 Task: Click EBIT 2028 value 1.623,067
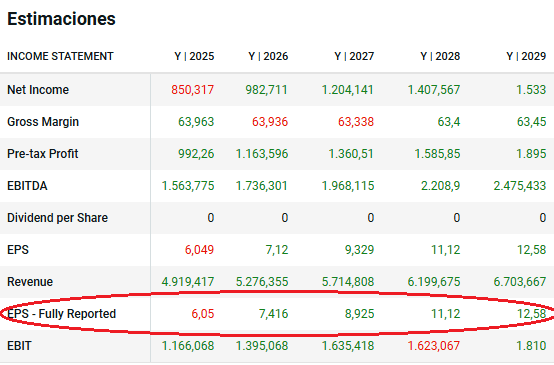coord(434,346)
